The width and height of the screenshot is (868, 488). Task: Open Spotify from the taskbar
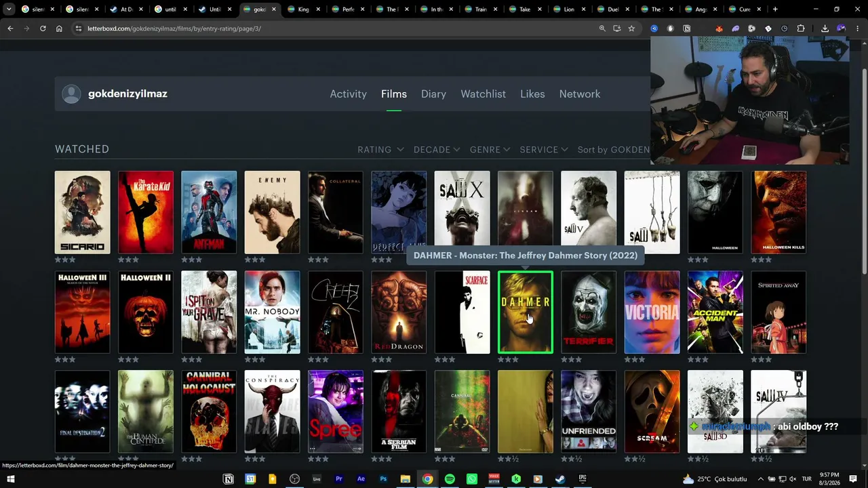coord(450,479)
